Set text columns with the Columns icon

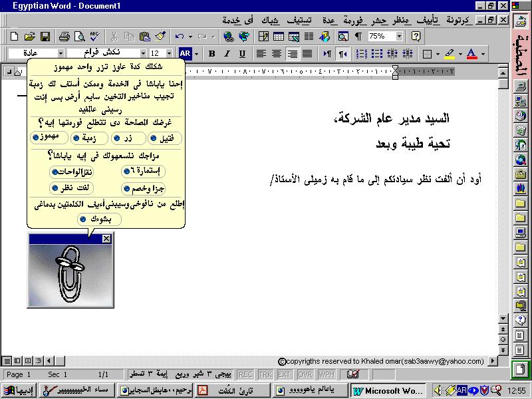pyautogui.click(x=309, y=37)
